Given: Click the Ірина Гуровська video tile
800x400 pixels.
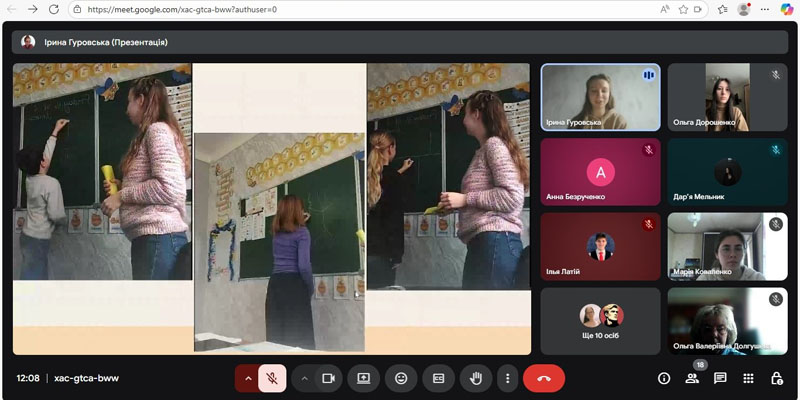Looking at the screenshot, I should click(x=600, y=98).
